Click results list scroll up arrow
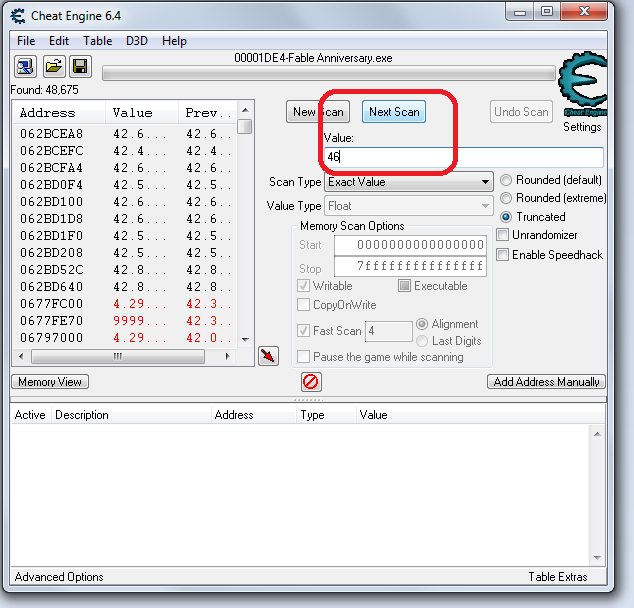 pyautogui.click(x=245, y=110)
